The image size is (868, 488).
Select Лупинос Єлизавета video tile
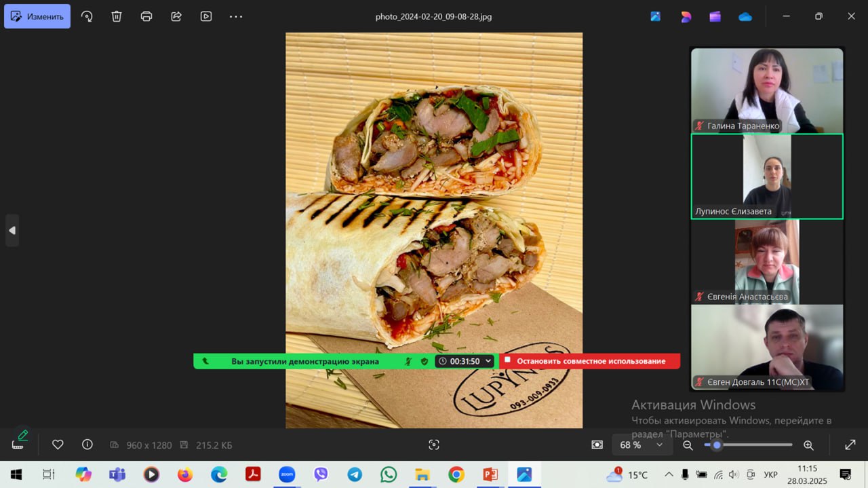coord(767,176)
